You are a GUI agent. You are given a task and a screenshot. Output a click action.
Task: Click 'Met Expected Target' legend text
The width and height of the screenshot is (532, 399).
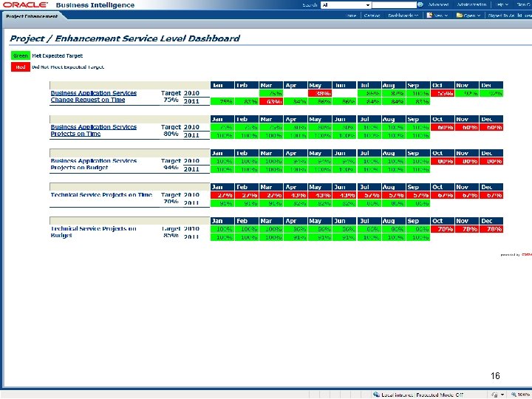(58, 55)
